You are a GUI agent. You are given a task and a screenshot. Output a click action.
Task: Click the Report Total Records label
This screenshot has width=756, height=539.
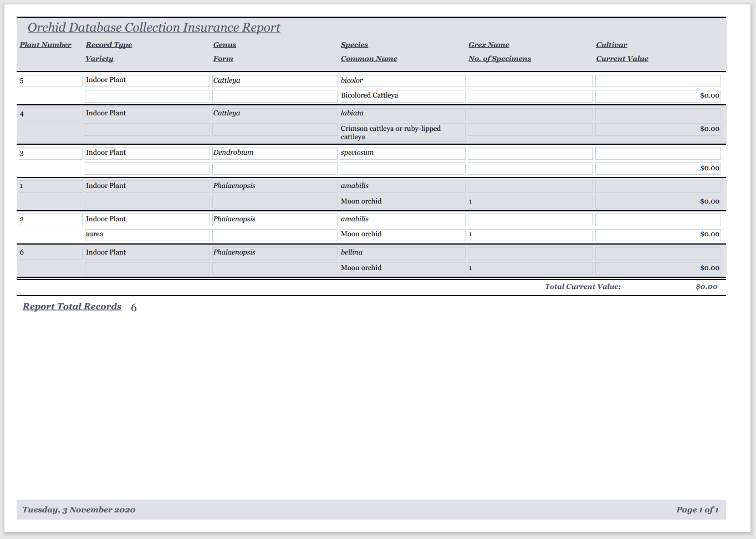click(72, 307)
